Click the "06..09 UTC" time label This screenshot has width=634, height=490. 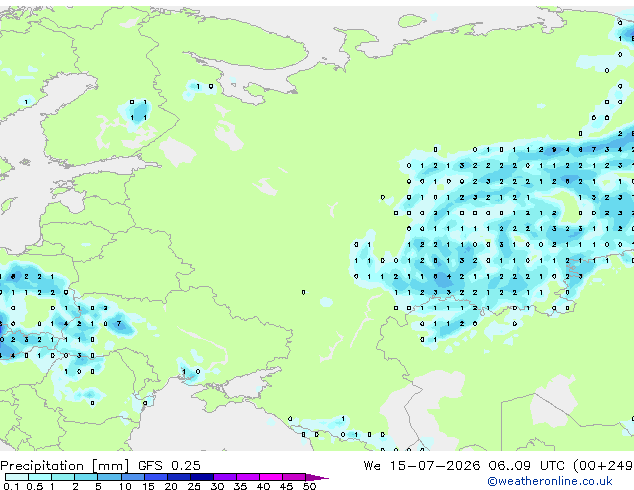coord(526,465)
